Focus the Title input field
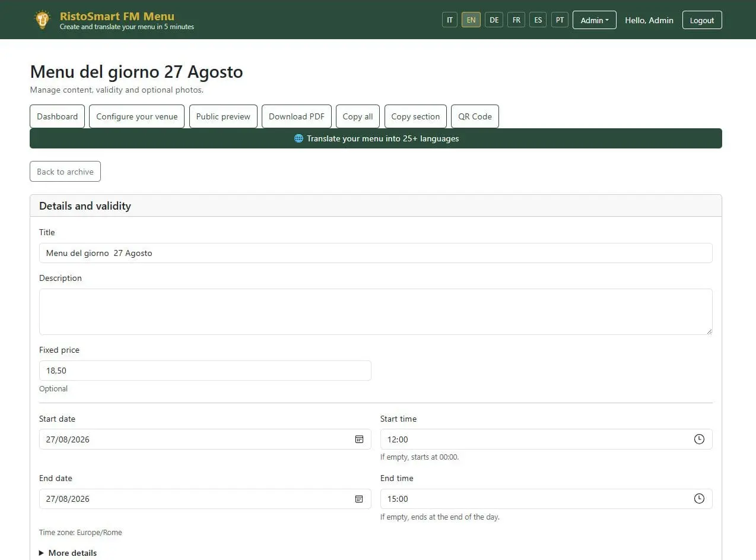This screenshot has height=560, width=756. [x=376, y=253]
